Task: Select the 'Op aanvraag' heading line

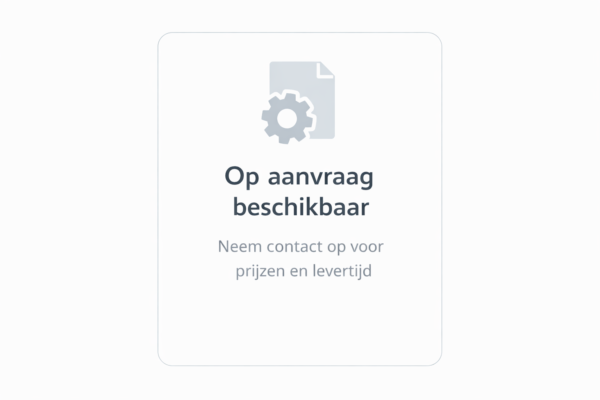Action: [x=299, y=177]
